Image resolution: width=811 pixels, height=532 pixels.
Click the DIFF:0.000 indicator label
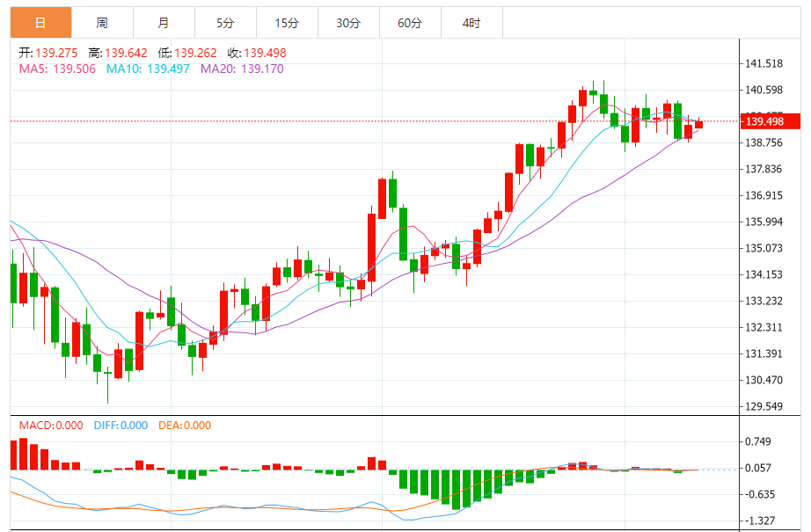pyautogui.click(x=121, y=426)
